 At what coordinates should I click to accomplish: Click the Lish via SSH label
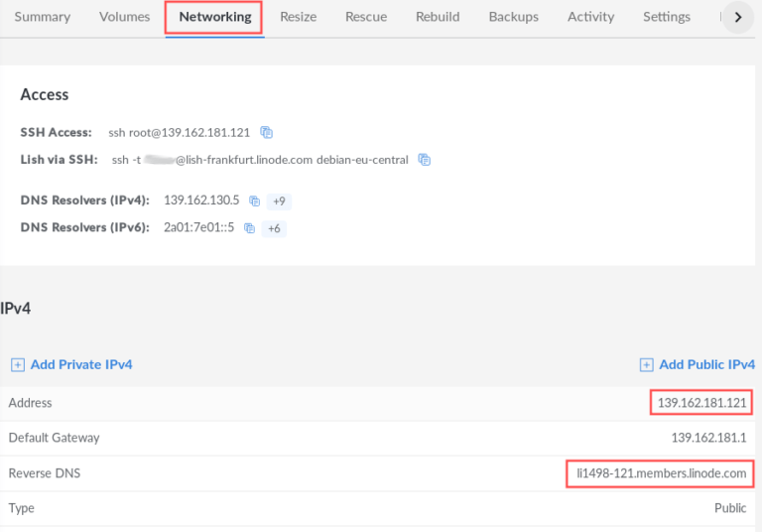(x=59, y=160)
